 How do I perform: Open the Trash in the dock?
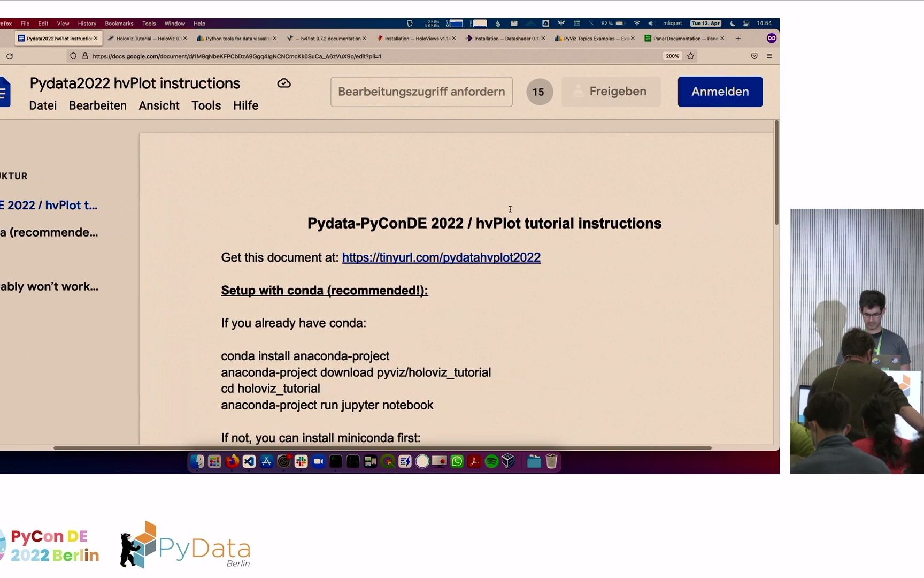coord(552,461)
